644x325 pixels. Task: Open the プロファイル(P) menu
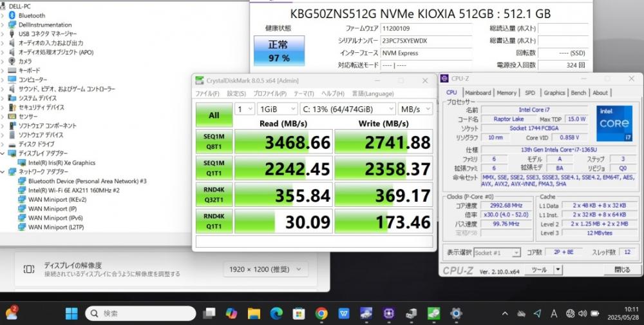(269, 94)
